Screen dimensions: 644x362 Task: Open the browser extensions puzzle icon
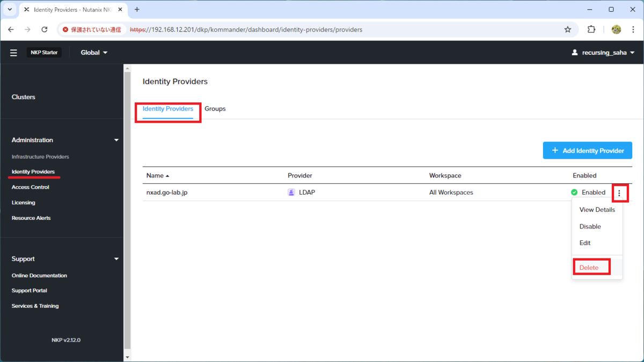pyautogui.click(x=591, y=29)
